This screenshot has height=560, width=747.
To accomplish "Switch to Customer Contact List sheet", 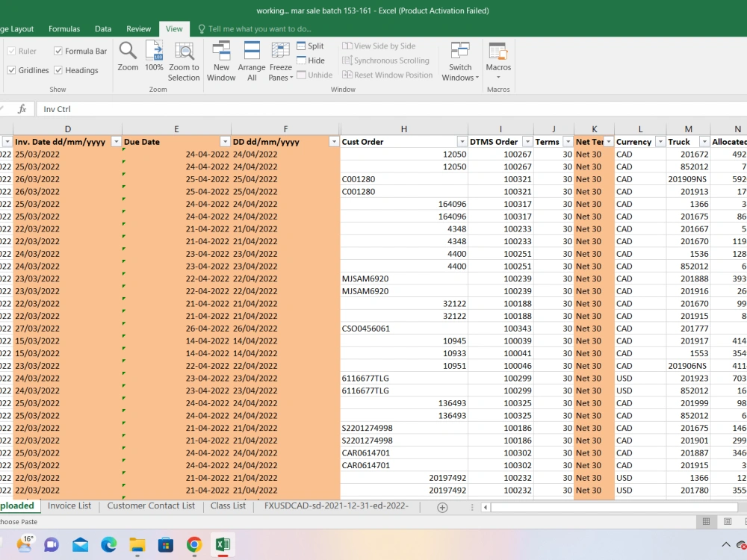I will point(151,505).
